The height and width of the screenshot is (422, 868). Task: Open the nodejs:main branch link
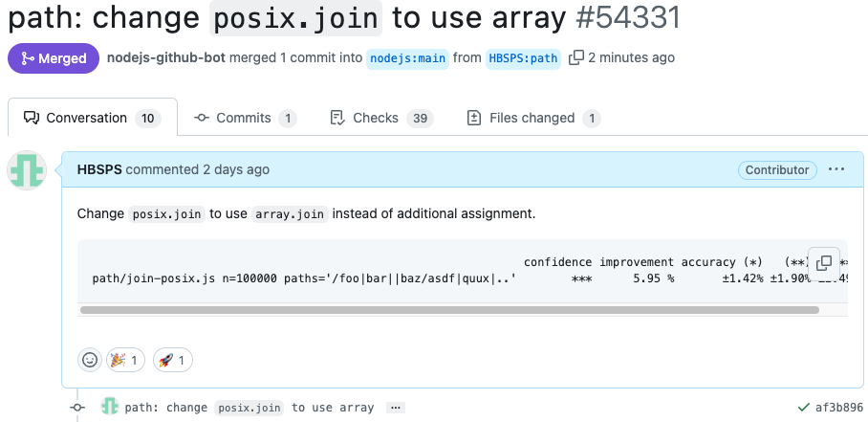tap(407, 58)
